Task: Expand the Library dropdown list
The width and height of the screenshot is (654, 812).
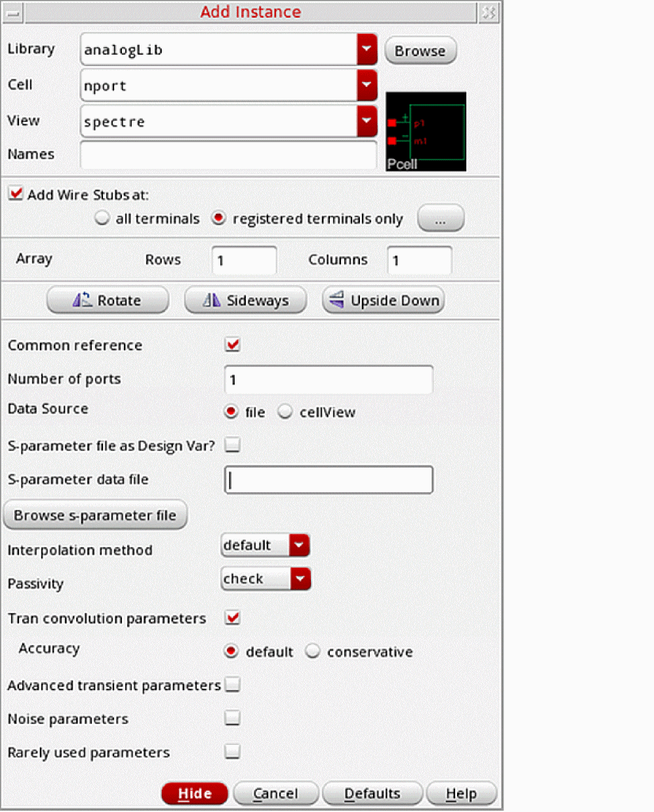Action: pos(366,50)
